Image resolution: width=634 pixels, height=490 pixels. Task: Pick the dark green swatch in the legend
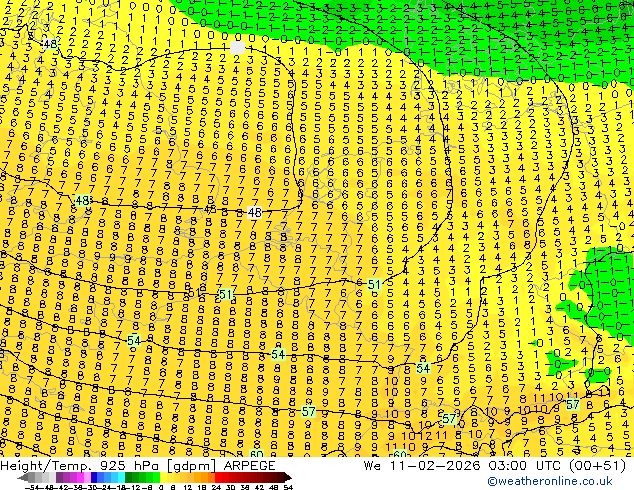coord(128,477)
